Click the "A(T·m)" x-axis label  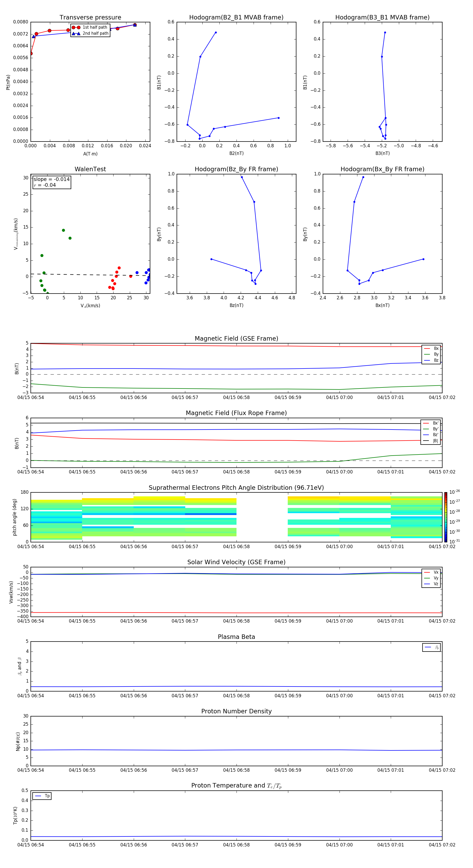[90, 154]
